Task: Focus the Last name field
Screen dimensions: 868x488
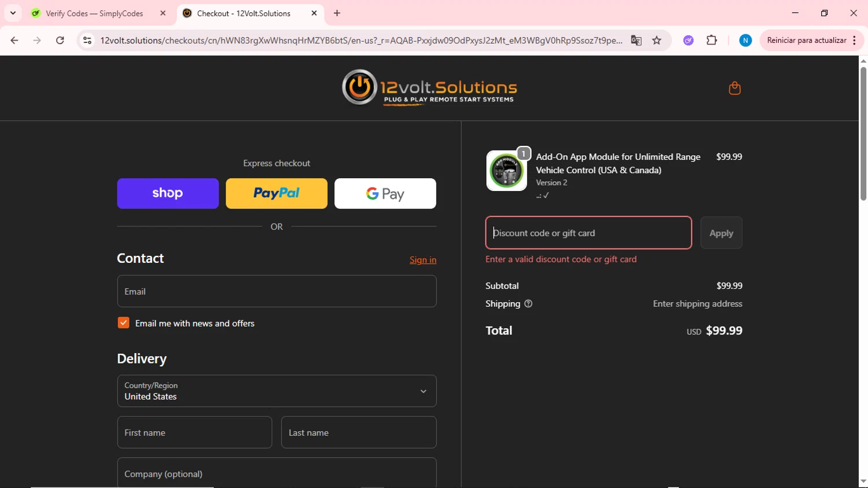Action: [359, 432]
